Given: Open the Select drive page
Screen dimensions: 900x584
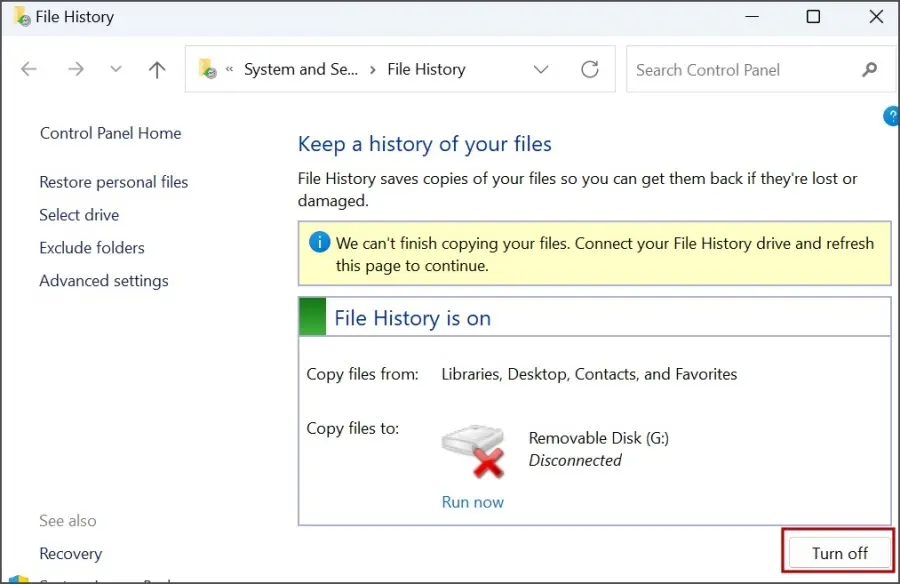Looking at the screenshot, I should pos(79,215).
